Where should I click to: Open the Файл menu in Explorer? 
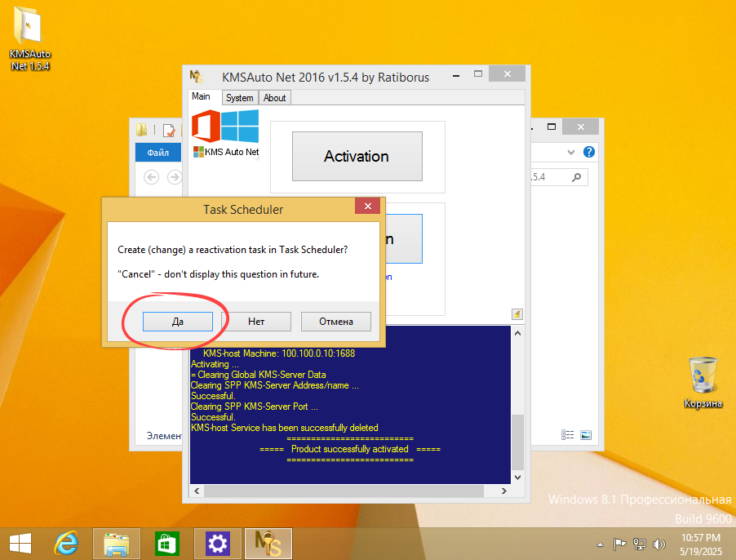tap(157, 152)
